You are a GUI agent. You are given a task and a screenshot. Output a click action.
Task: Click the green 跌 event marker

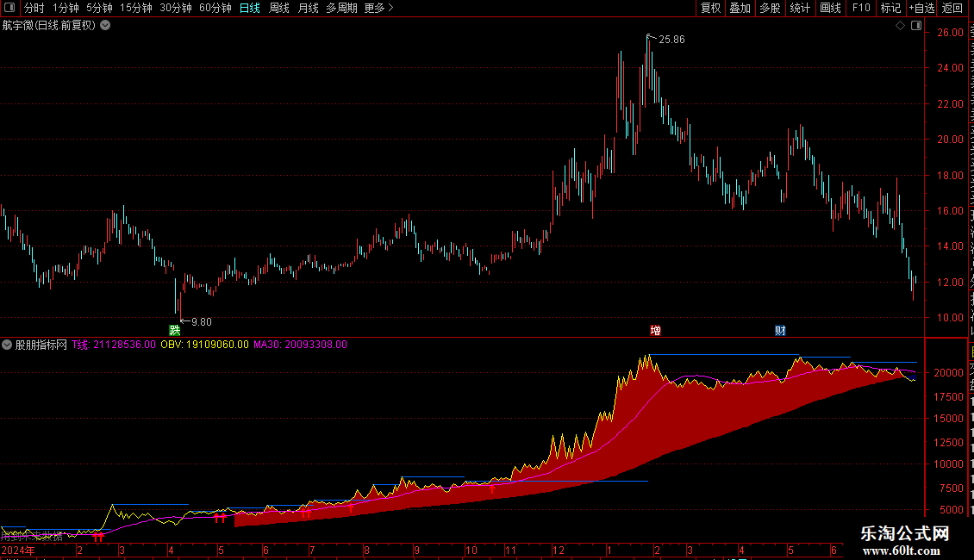coord(175,330)
